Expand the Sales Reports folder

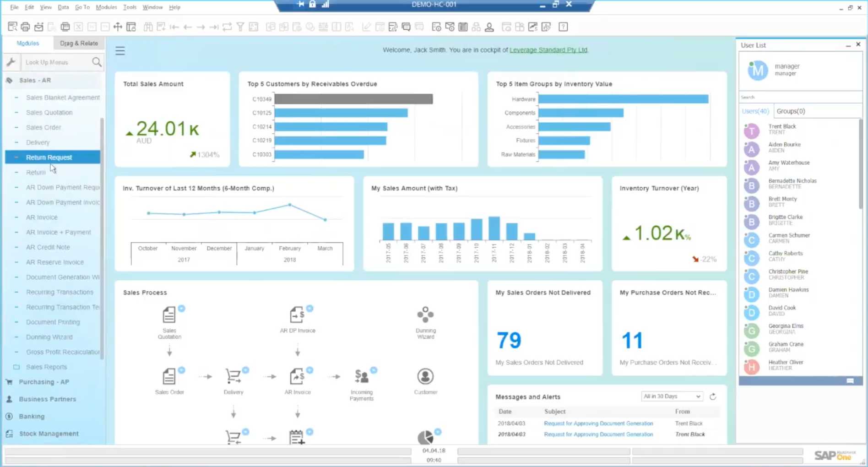pyautogui.click(x=46, y=367)
